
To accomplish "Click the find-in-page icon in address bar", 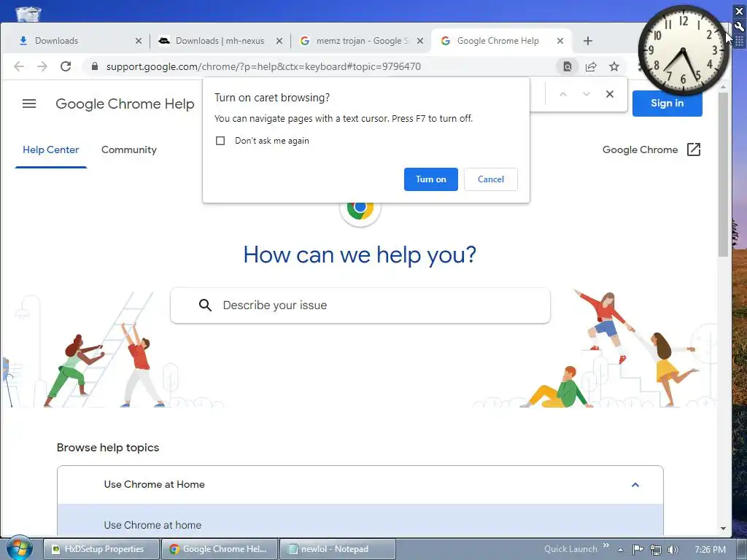I will 567,66.
